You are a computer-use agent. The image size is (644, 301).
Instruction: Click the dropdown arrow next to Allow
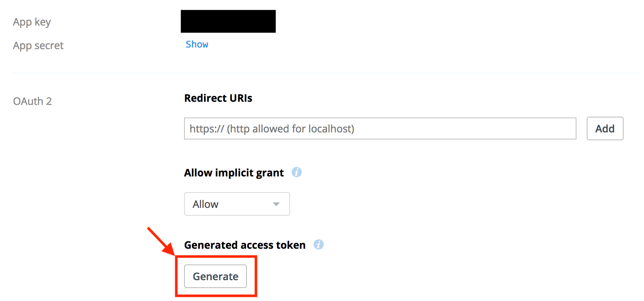point(276,204)
